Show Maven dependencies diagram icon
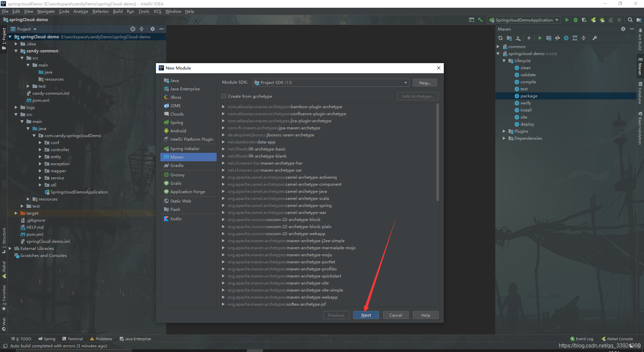Viewport: 644px width, 352px height. point(575,38)
